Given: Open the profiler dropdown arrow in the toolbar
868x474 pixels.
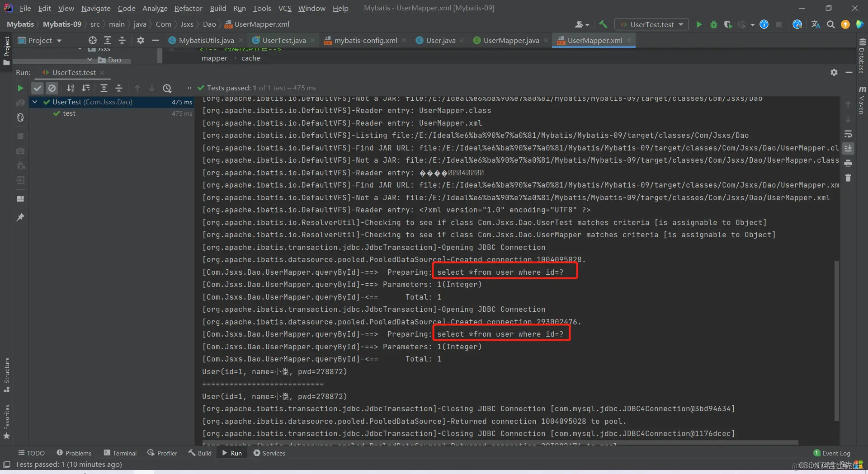Looking at the screenshot, I should pyautogui.click(x=753, y=25).
